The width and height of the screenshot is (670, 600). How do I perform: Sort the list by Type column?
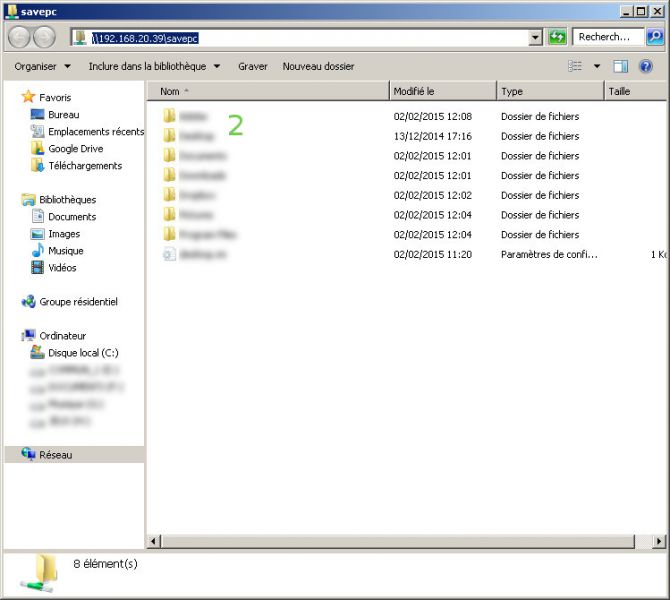pos(549,91)
